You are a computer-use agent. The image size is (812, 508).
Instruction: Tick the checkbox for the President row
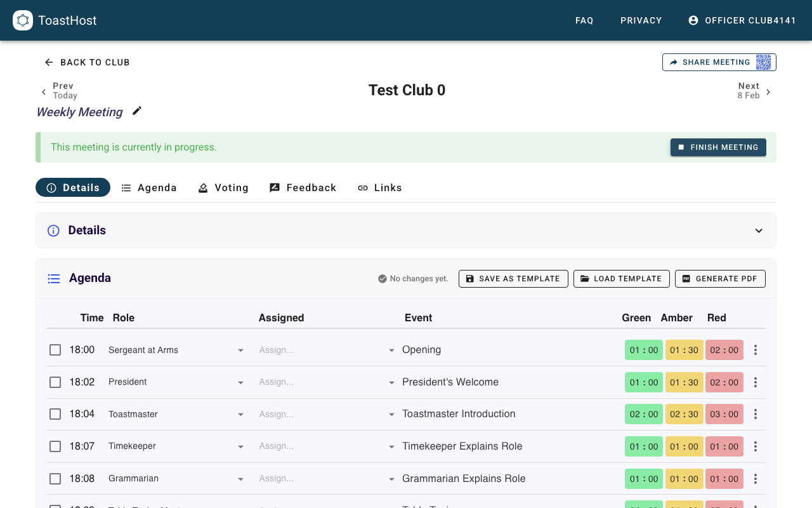click(x=55, y=382)
